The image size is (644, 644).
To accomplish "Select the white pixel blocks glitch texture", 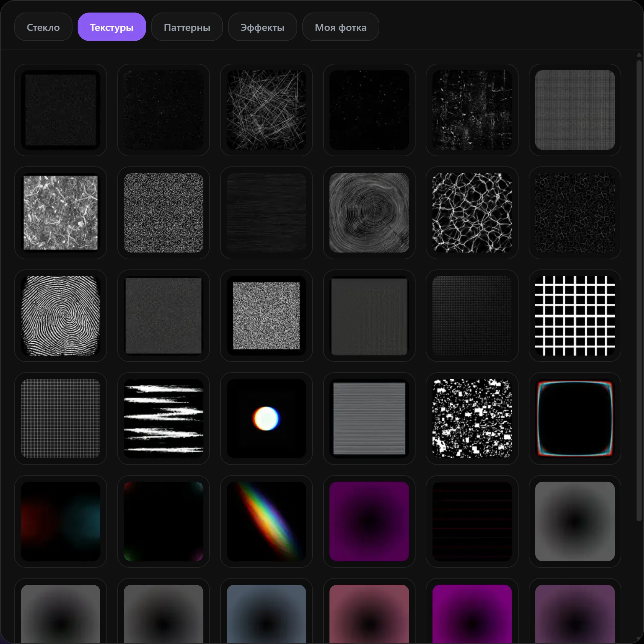I will point(472,419).
